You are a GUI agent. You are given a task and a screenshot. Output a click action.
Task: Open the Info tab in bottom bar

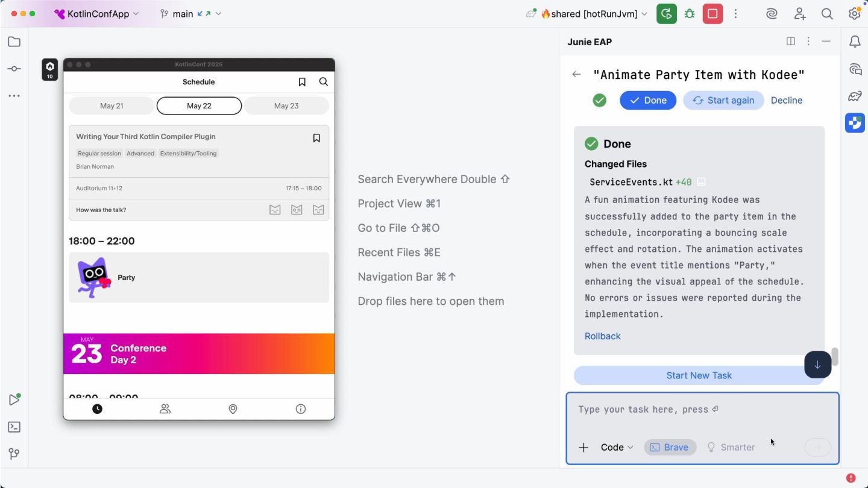coord(301,409)
